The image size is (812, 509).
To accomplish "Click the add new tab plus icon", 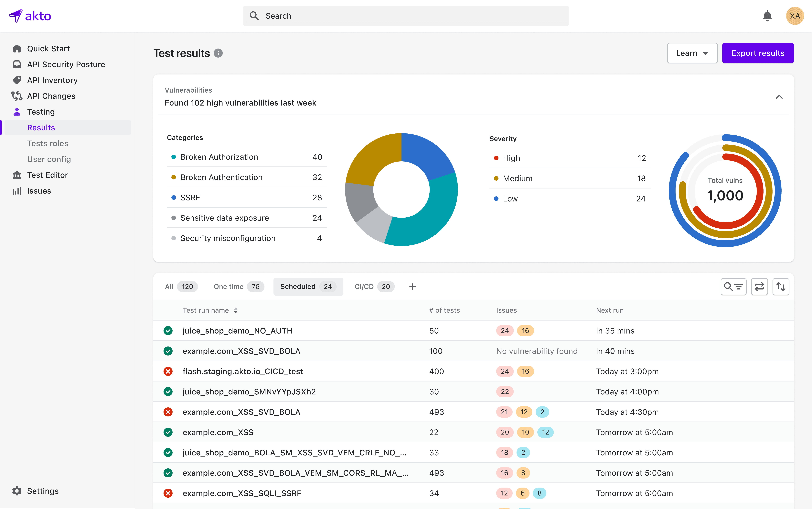I will [x=412, y=287].
